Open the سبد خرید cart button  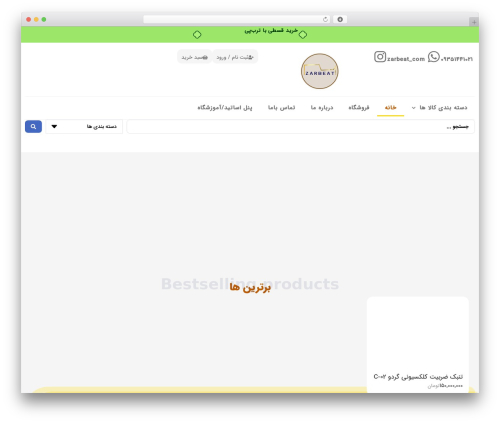(194, 57)
